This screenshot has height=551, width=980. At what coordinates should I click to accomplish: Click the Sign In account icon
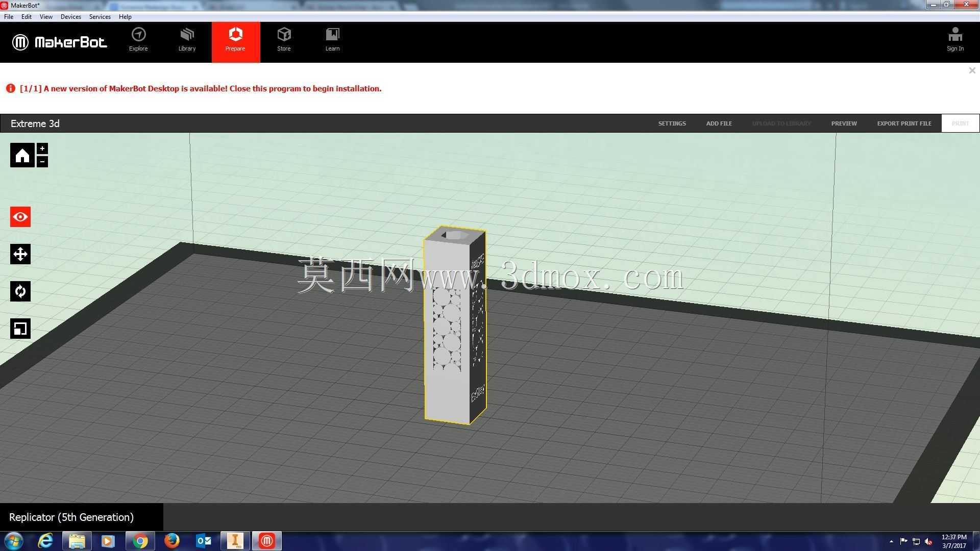[x=955, y=40]
